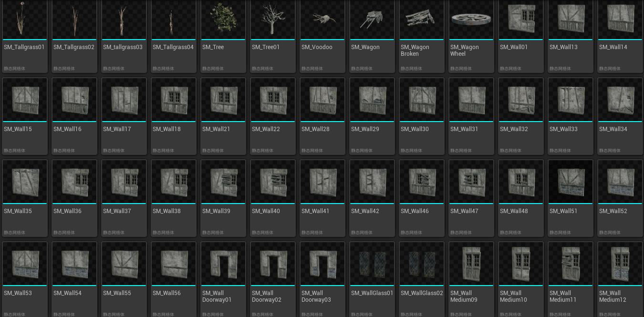The width and height of the screenshot is (644, 317).
Task: Click the SM_Wall01 asset thumbnail
Action: (x=521, y=20)
